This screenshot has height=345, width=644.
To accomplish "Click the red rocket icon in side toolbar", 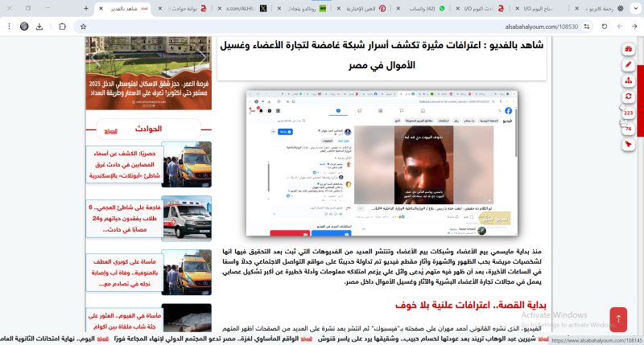I will coord(629,145).
